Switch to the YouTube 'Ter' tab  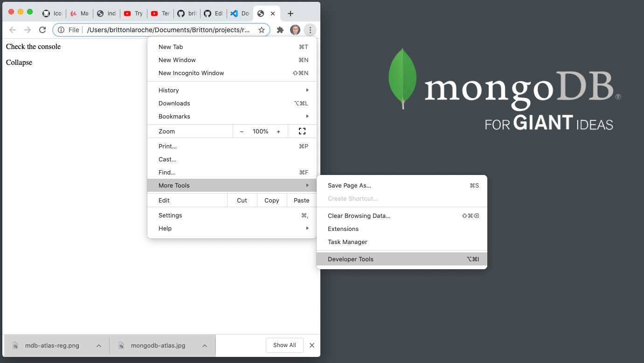pyautogui.click(x=160, y=14)
